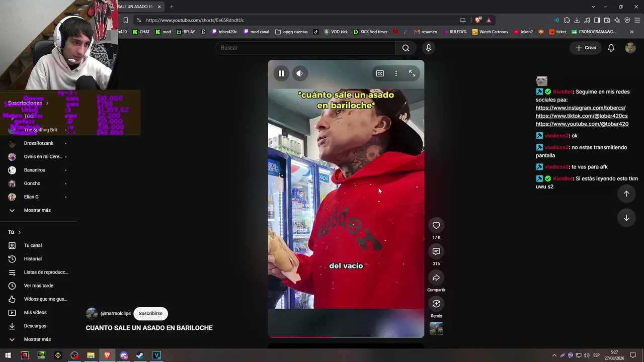Open the sound thumbnail below Remix
Image resolution: width=644 pixels, height=362 pixels.
pos(436,328)
